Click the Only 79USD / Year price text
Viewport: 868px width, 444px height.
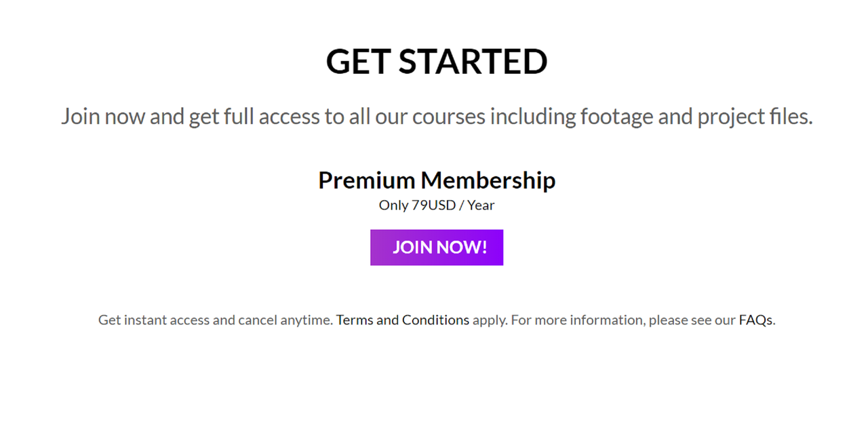[x=437, y=205]
